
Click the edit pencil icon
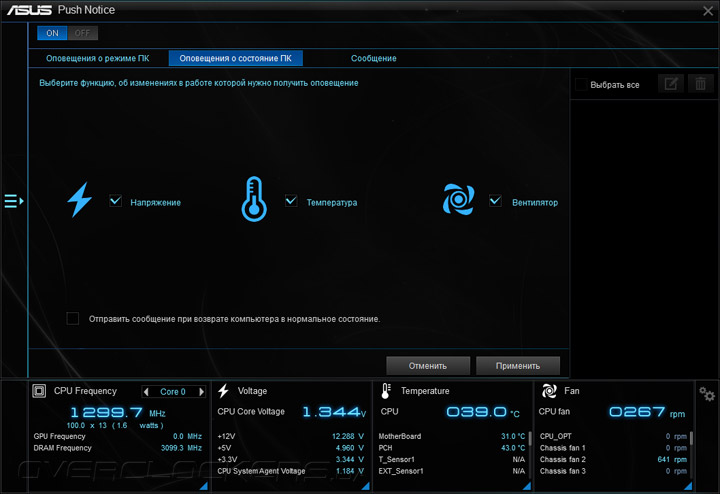671,84
